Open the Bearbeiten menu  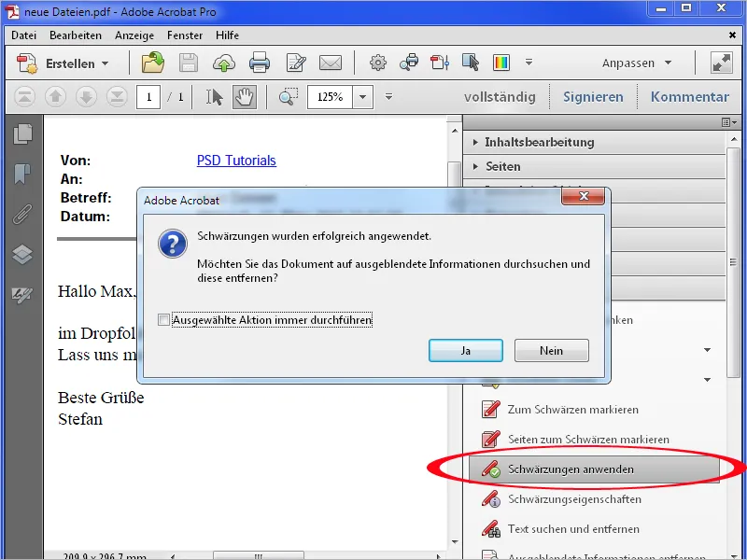click(x=76, y=35)
